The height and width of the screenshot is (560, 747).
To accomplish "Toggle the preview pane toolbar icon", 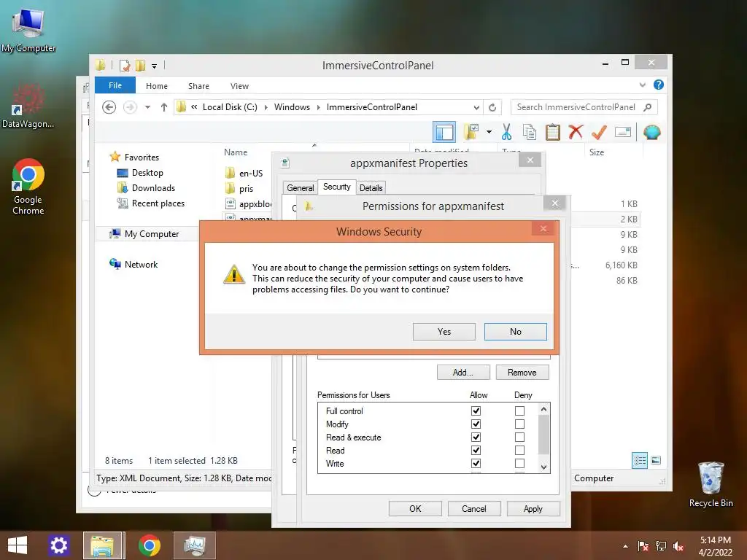I will [444, 132].
